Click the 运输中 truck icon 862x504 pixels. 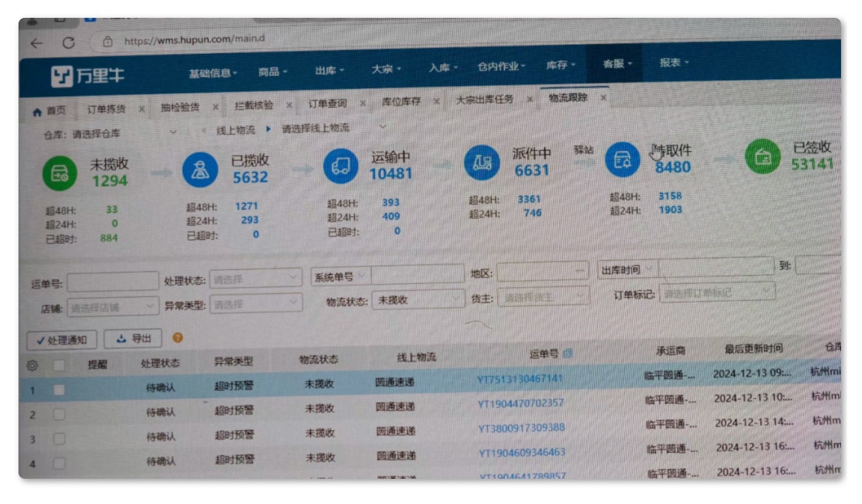[340, 167]
